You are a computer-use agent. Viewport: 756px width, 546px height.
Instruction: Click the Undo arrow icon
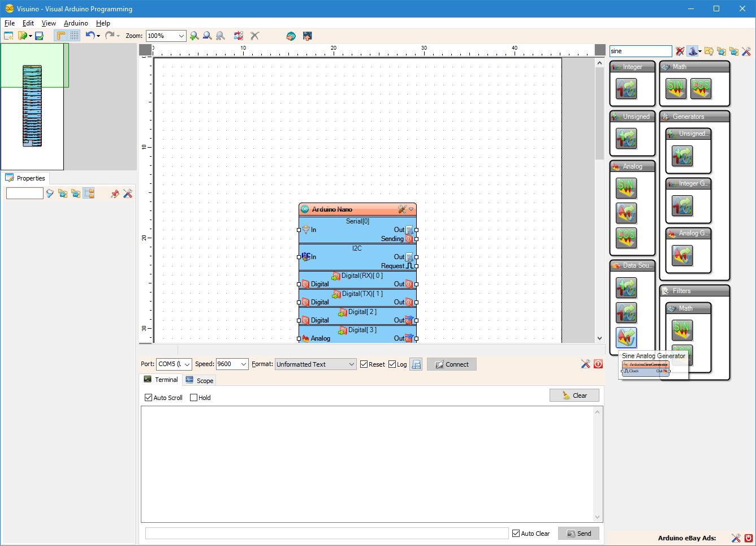90,35
